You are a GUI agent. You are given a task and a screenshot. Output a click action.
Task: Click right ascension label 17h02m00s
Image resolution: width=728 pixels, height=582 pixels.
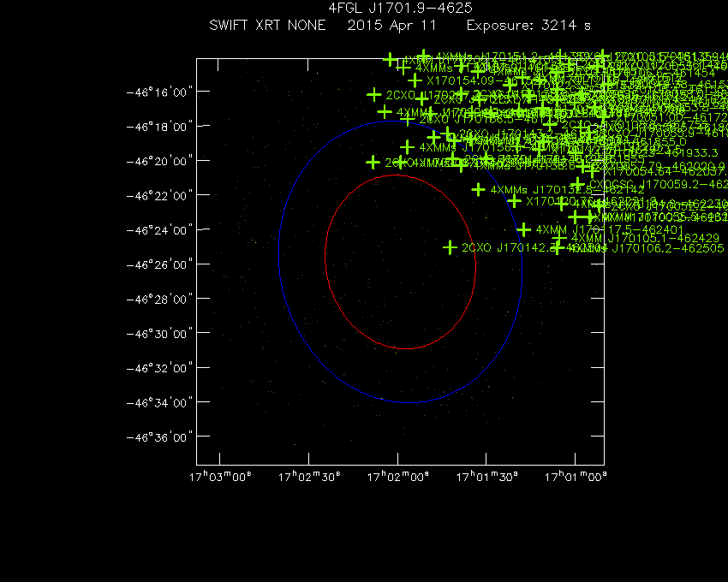[398, 477]
